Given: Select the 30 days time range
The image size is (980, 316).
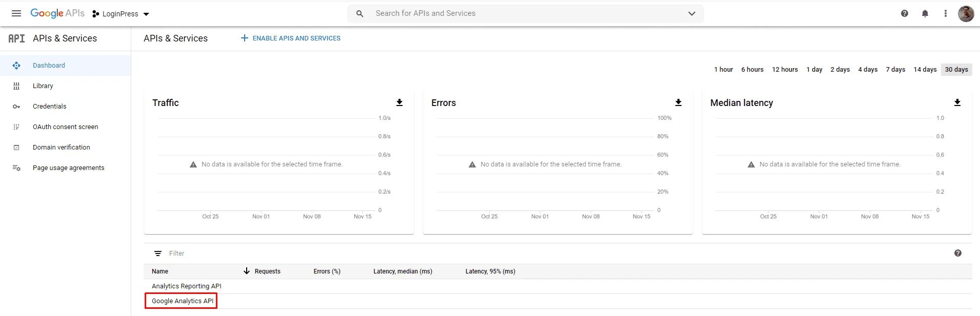Looking at the screenshot, I should point(956,69).
